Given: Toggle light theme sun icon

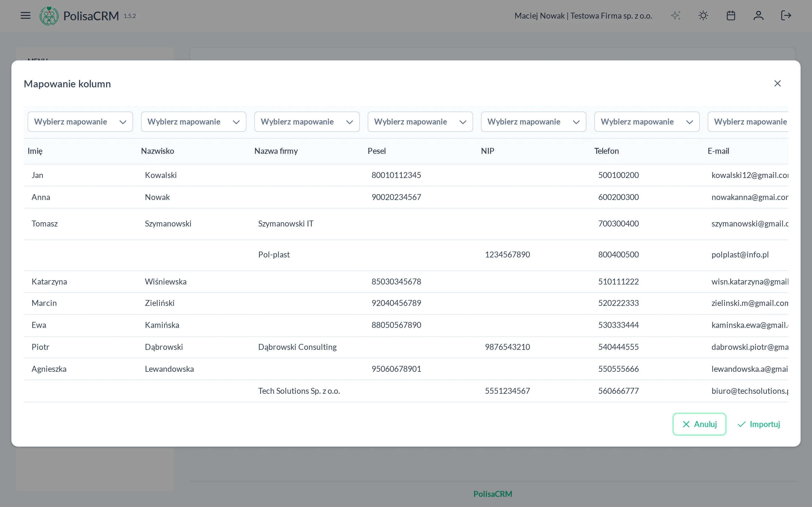Looking at the screenshot, I should click(703, 16).
